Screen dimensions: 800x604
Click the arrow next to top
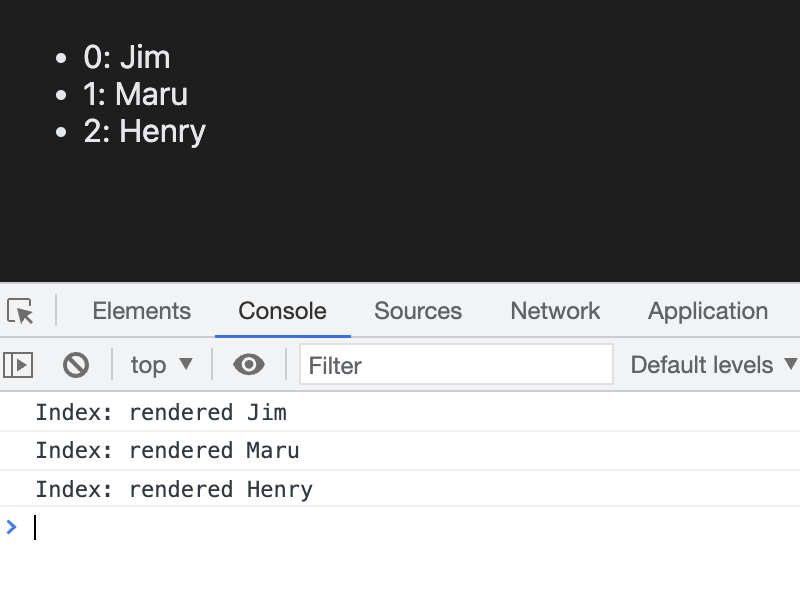click(x=186, y=365)
